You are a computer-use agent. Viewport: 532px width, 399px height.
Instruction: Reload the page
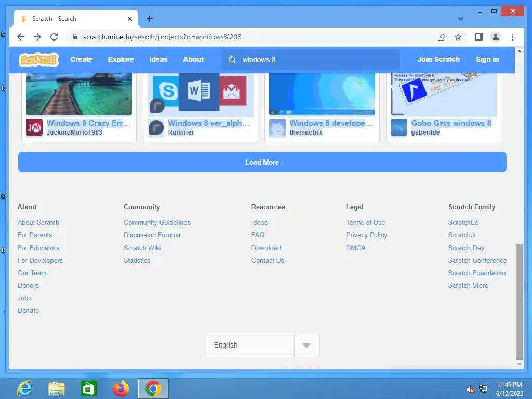(x=54, y=37)
